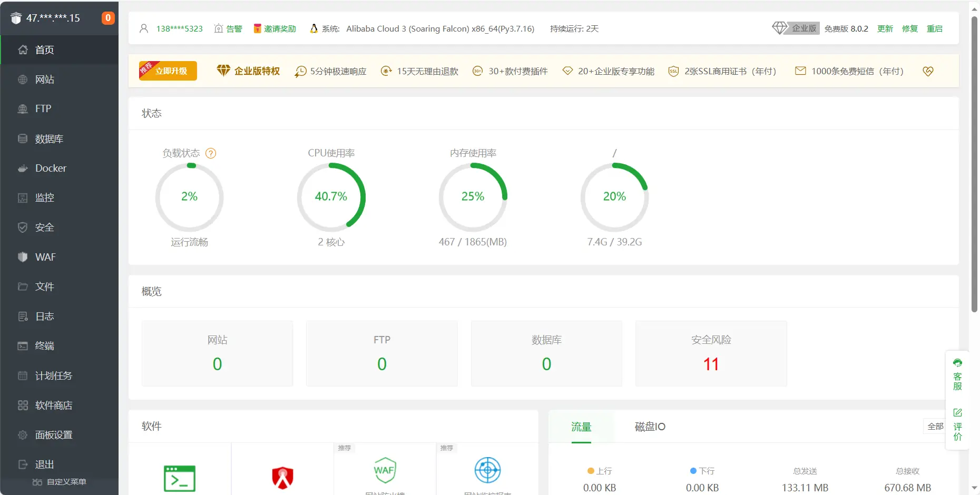Open the Docker sidebar icon
980x495 pixels.
23,169
